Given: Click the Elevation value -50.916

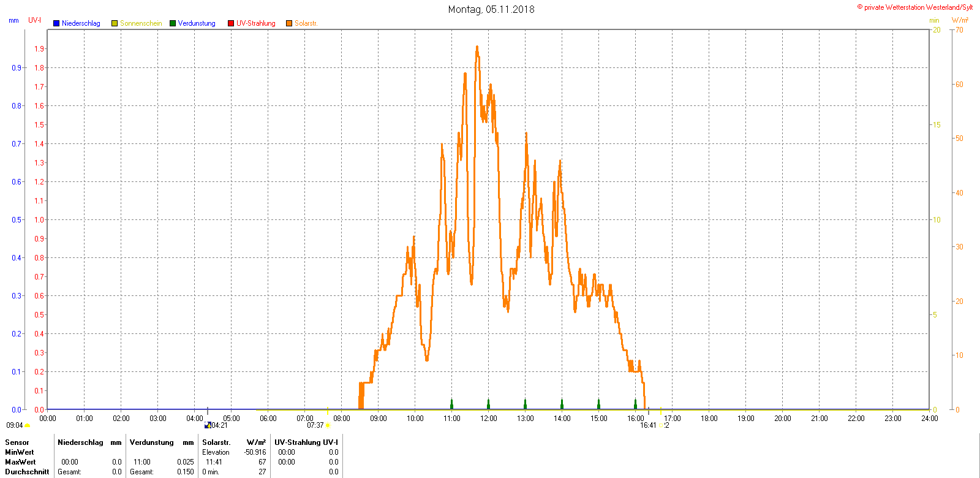Looking at the screenshot, I should pyautogui.click(x=255, y=452).
